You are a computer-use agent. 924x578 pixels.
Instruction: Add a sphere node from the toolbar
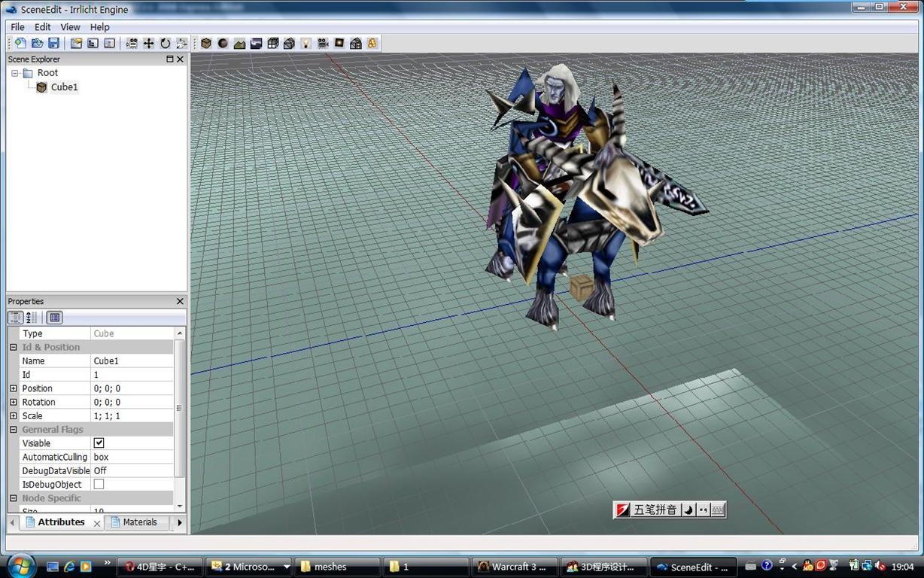(223, 44)
